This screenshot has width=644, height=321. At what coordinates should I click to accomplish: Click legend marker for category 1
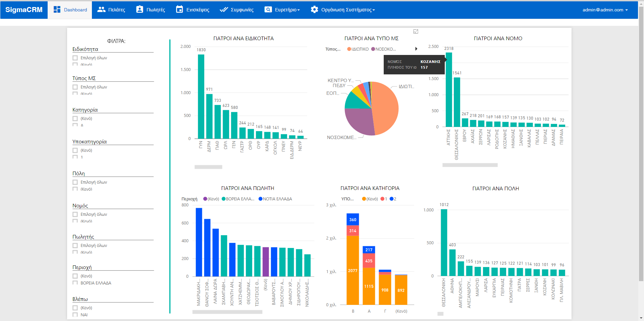[382, 199]
